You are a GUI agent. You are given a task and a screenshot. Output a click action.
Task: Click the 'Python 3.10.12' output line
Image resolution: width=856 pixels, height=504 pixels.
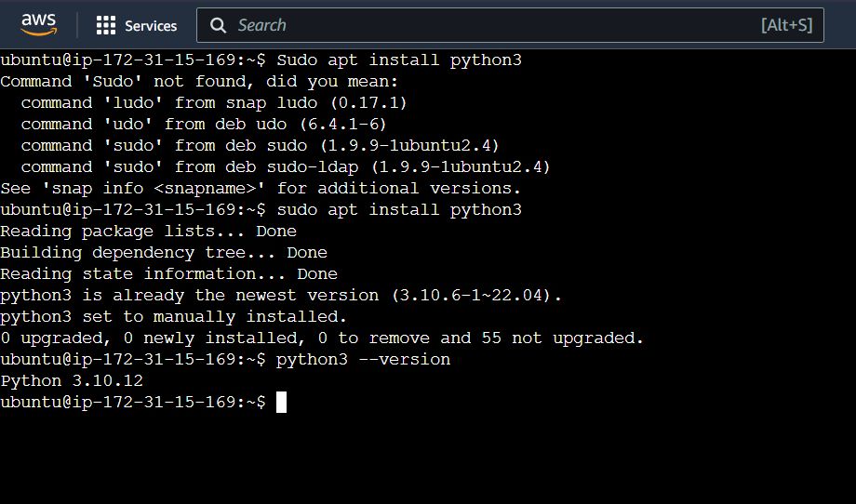click(x=72, y=380)
